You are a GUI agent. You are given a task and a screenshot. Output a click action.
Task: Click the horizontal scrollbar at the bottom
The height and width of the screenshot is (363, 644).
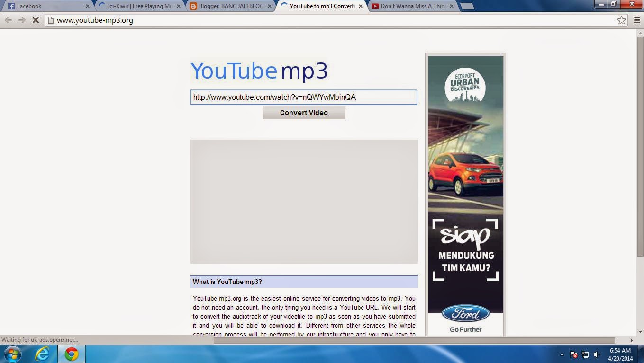pos(414,340)
